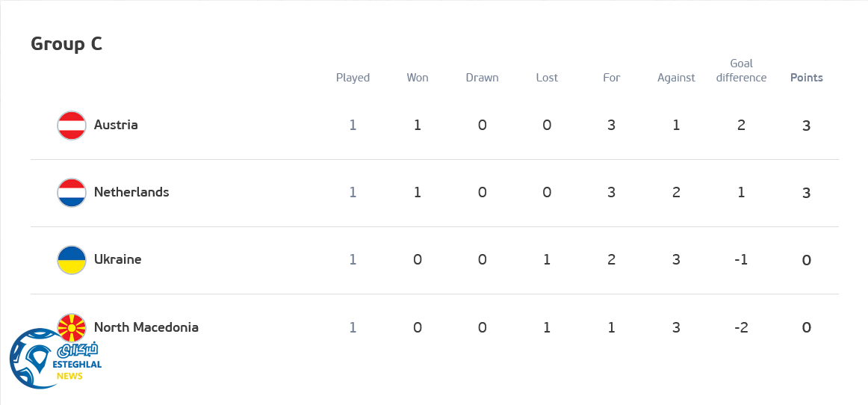Click the Won column header

tap(418, 78)
